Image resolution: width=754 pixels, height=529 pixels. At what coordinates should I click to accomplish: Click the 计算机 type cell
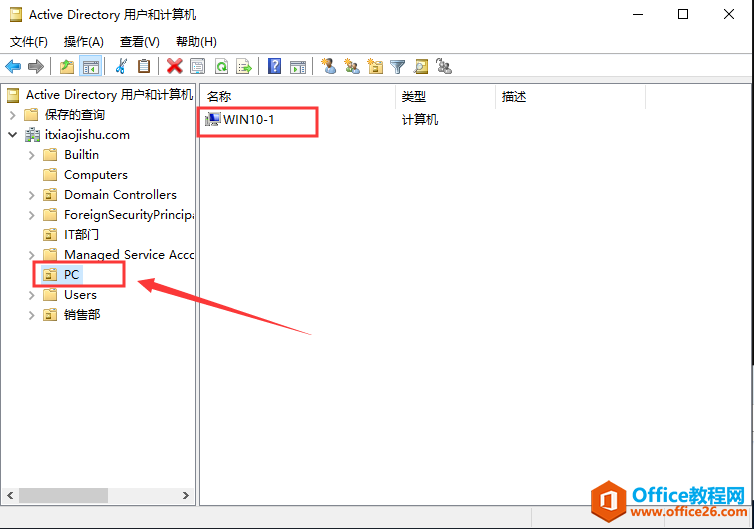(420, 119)
